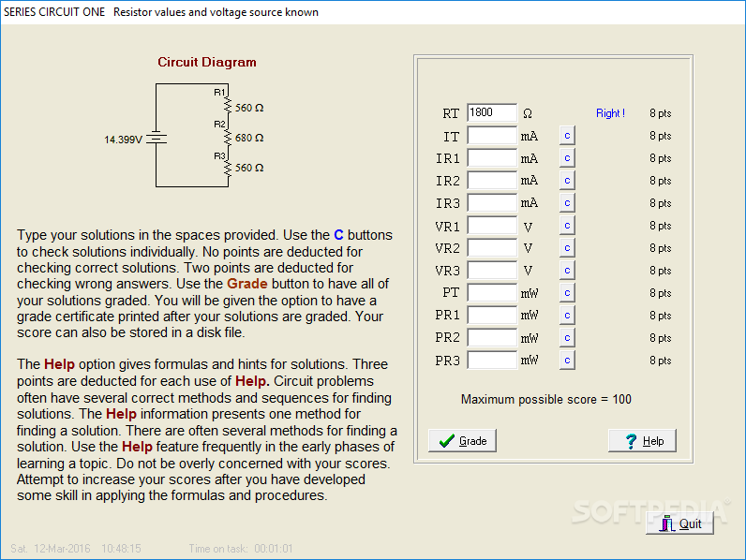
Task: Check the IR2 answer with its C button
Action: pyautogui.click(x=567, y=181)
